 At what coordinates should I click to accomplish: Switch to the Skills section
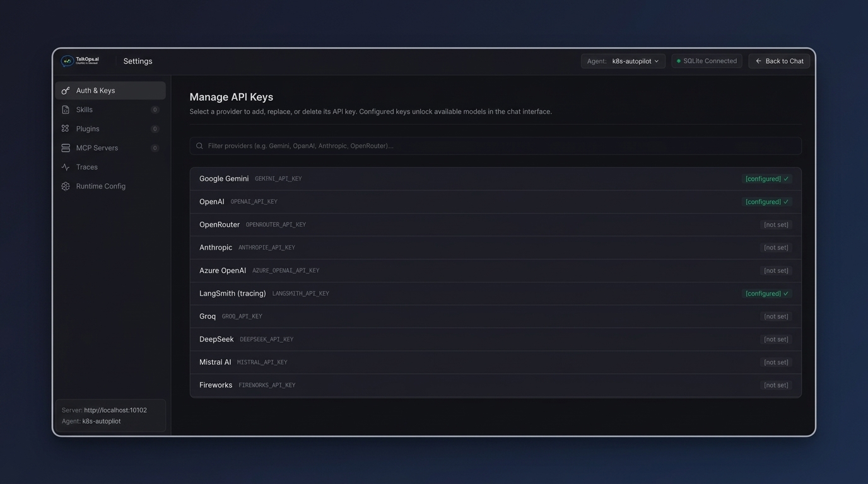(x=110, y=110)
